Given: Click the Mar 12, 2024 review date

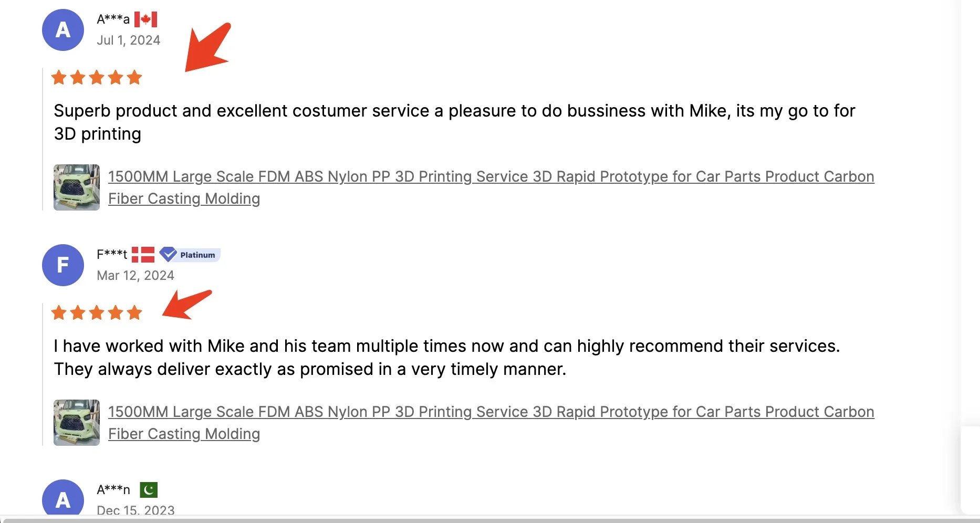Looking at the screenshot, I should tap(135, 276).
